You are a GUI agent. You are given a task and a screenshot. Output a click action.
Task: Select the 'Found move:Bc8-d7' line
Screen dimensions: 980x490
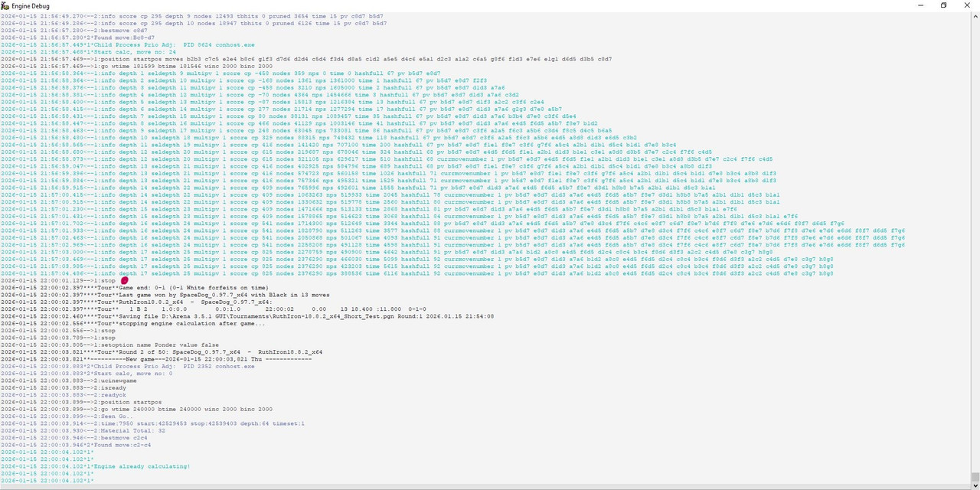pyautogui.click(x=77, y=37)
